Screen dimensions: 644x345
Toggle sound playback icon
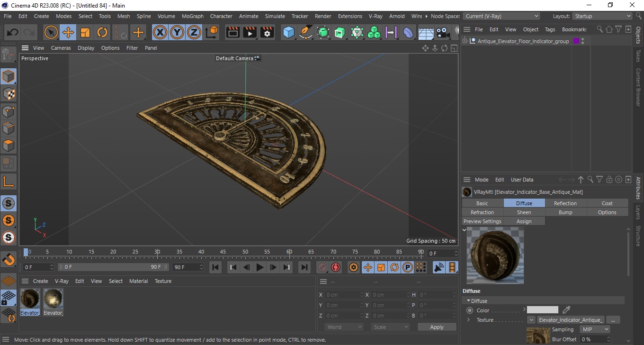(439, 267)
